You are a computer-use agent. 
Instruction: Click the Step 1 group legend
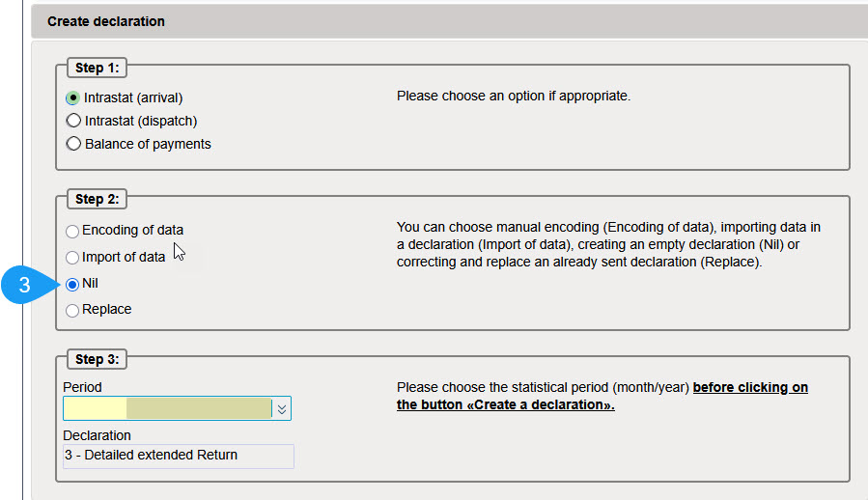pos(97,69)
